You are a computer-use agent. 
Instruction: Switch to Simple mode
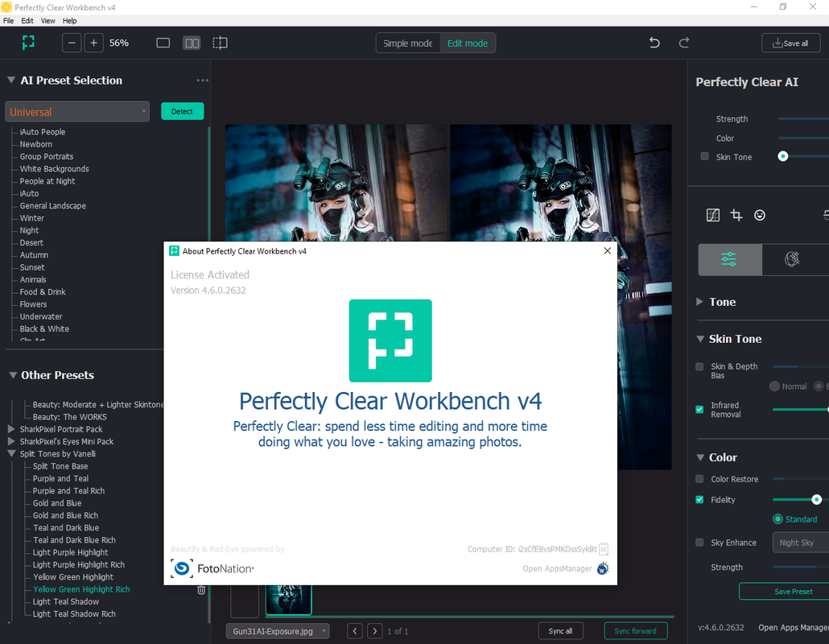[x=407, y=43]
